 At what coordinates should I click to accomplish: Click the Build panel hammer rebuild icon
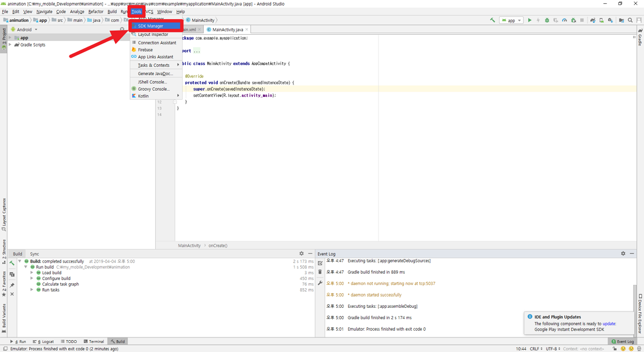[x=12, y=263]
